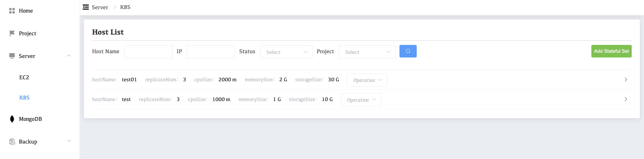Click the Home grid icon in sidebar
Viewport: 644px width, 159px height.
(12, 11)
